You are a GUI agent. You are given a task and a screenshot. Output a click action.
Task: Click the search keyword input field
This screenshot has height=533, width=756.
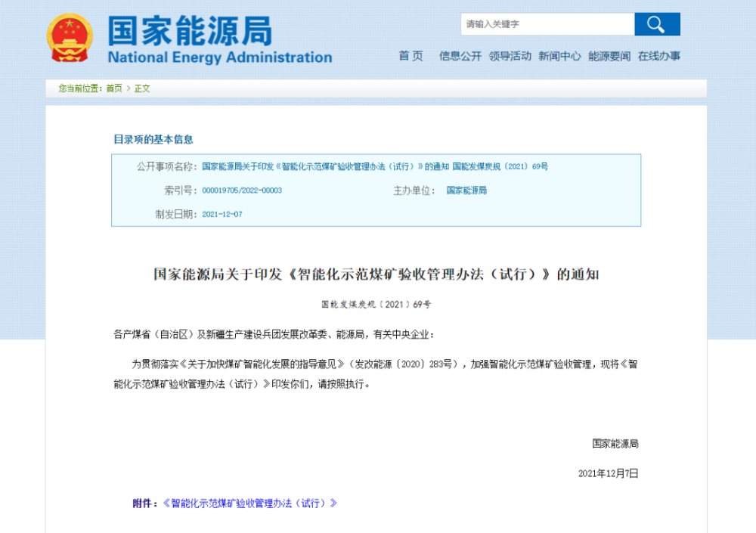pyautogui.click(x=547, y=24)
